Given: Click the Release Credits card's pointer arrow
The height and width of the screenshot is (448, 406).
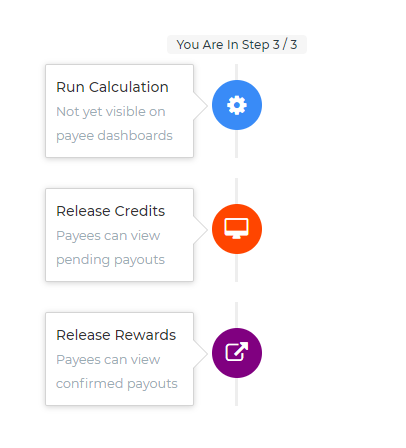Looking at the screenshot, I should (x=200, y=230).
